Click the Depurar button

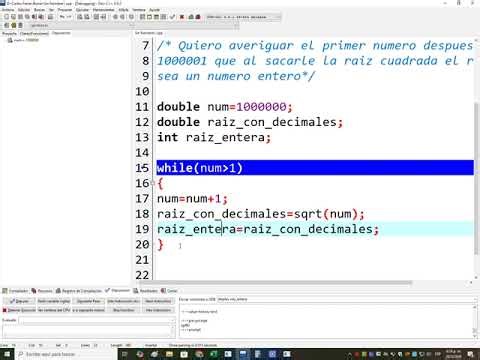(19, 301)
